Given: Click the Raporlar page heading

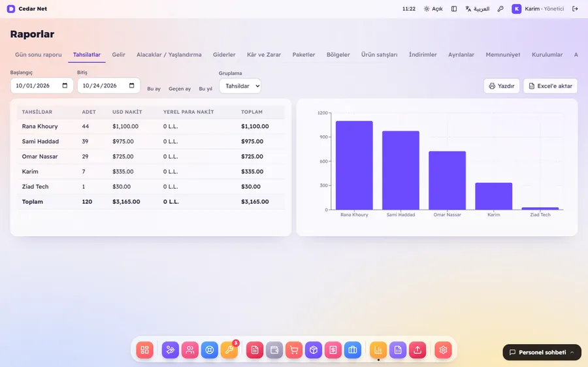Looking at the screenshot, I should pyautogui.click(x=32, y=34).
